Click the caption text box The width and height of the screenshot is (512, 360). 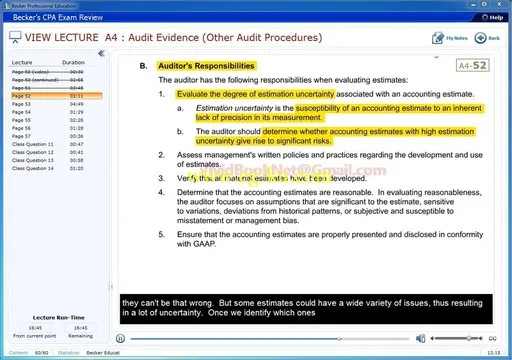pos(306,309)
